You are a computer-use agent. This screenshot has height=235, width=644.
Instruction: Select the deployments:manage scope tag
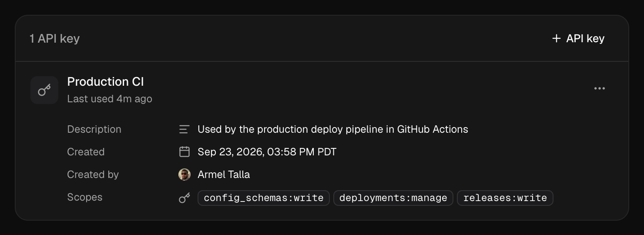click(x=393, y=198)
